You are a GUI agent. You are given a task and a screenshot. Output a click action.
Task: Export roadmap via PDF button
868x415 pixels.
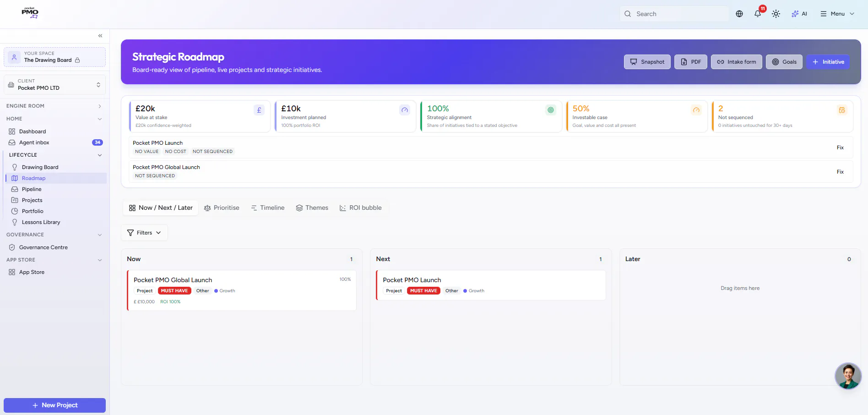[690, 62]
